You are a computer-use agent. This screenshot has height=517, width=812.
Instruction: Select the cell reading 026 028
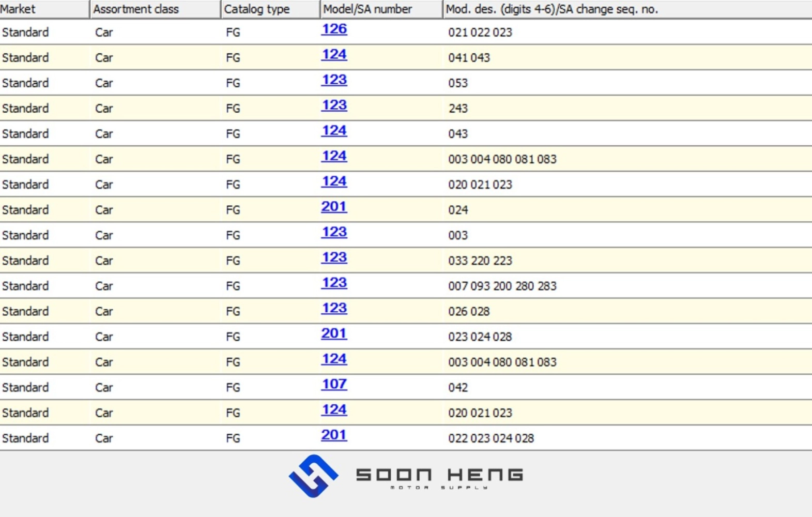(469, 311)
